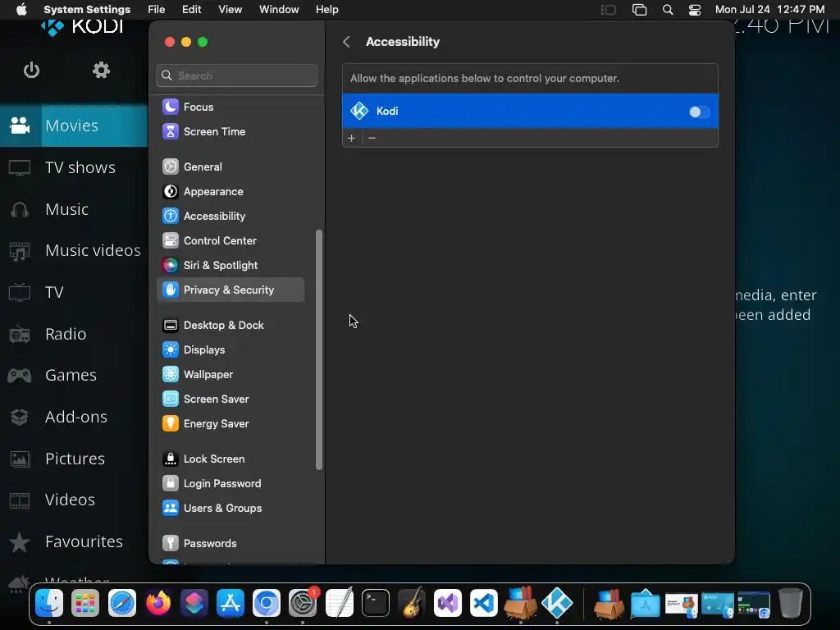
Task: Select TV shows in Kodi menu
Action: pos(74,167)
